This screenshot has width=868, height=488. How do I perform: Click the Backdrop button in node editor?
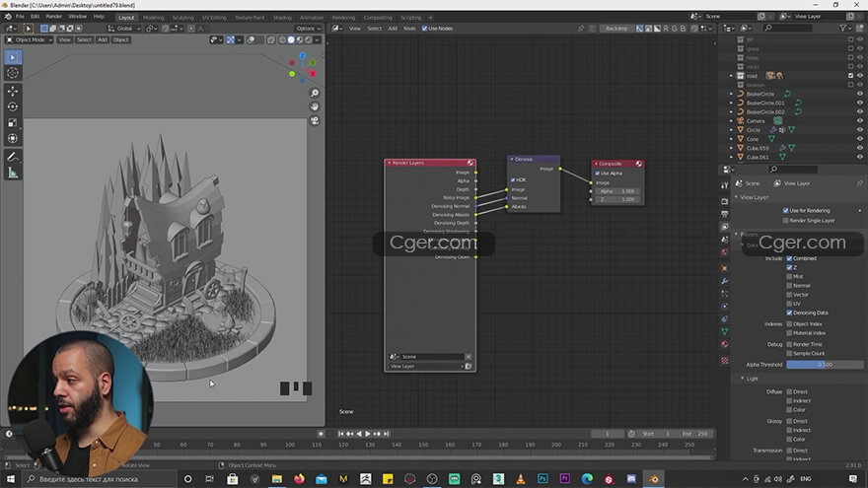pyautogui.click(x=616, y=29)
